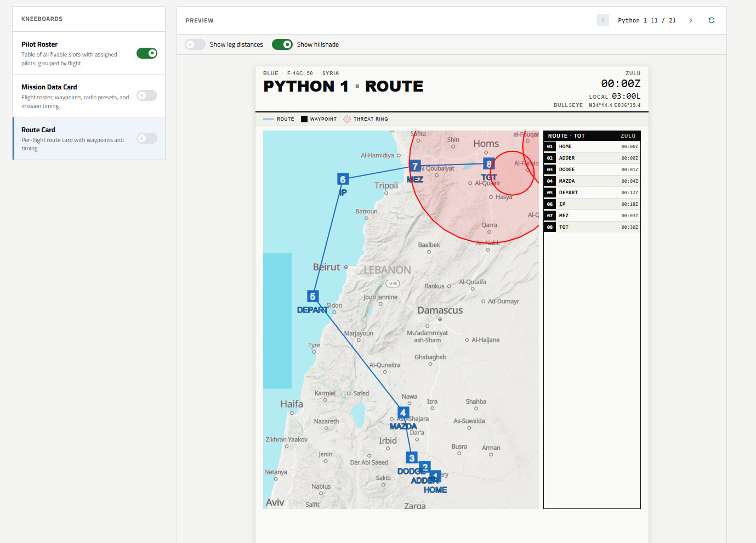This screenshot has width=756, height=543.
Task: Click the THREAT RING legend item
Action: point(366,119)
